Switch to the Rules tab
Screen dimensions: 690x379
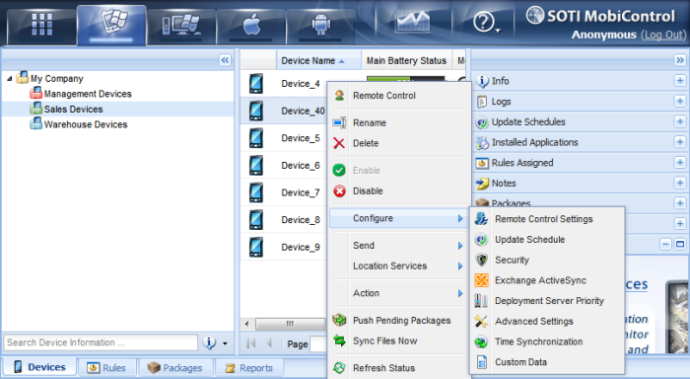click(106, 368)
